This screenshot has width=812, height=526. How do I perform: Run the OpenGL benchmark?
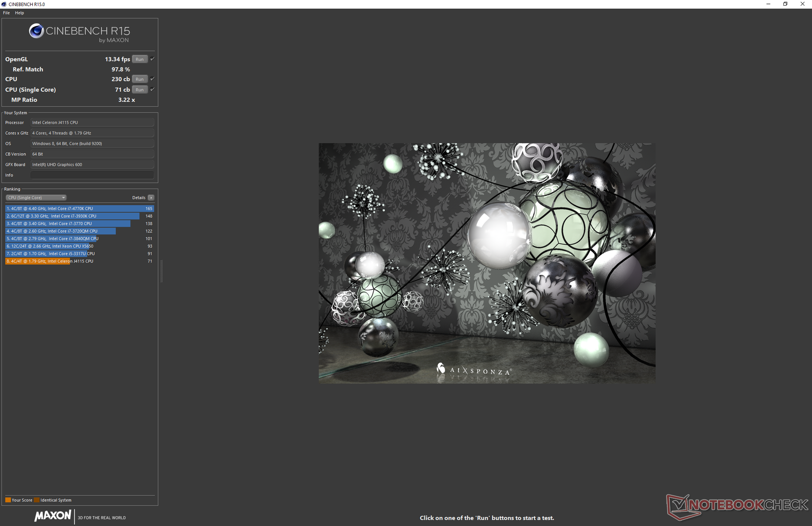tap(140, 59)
